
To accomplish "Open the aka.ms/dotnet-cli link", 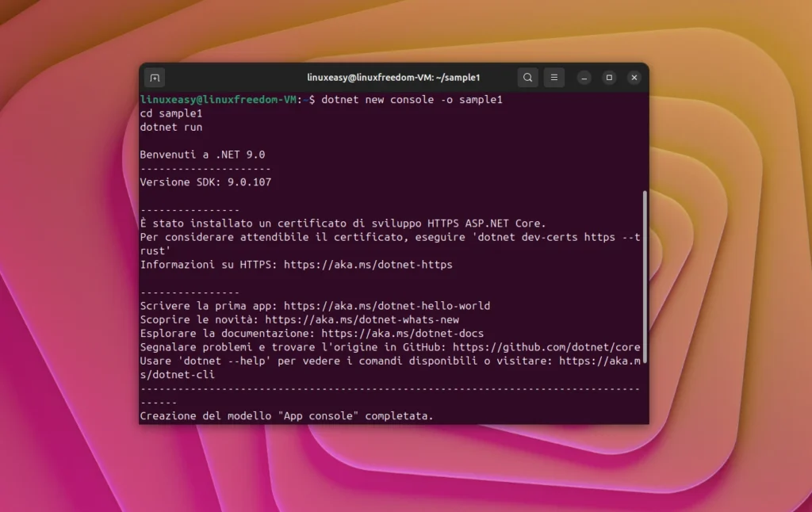I will pos(603,361).
